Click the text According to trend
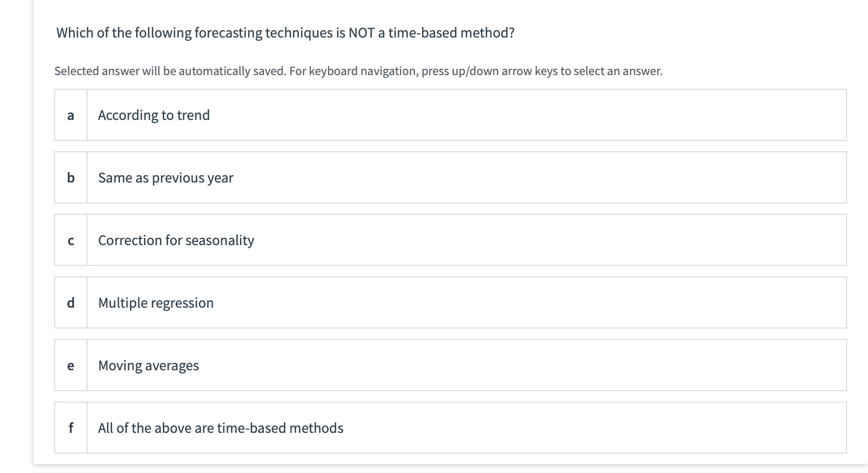The height and width of the screenshot is (473, 868). [x=154, y=115]
